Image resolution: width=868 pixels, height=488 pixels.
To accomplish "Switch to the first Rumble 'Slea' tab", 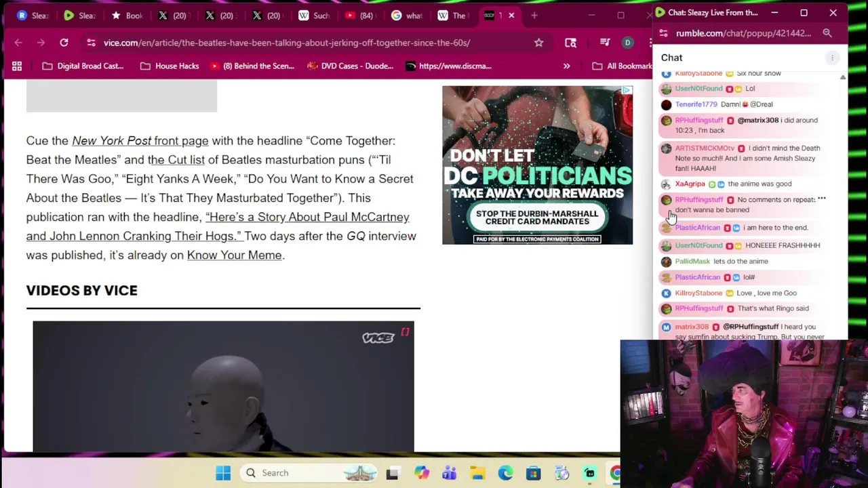I will [x=34, y=15].
